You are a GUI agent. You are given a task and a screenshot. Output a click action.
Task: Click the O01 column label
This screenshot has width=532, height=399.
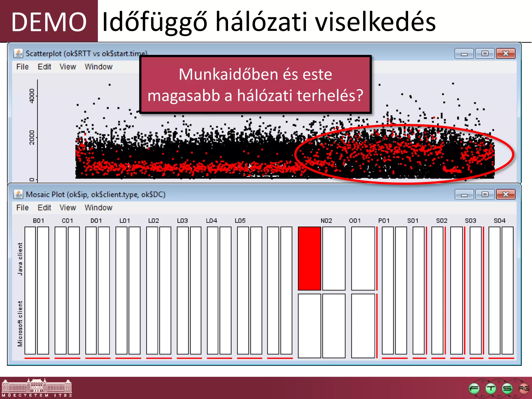(355, 221)
